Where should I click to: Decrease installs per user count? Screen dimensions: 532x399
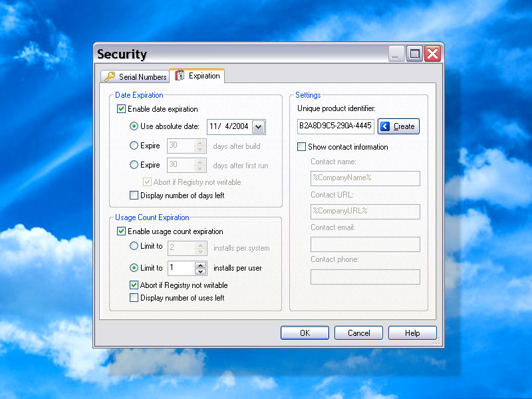pos(201,271)
